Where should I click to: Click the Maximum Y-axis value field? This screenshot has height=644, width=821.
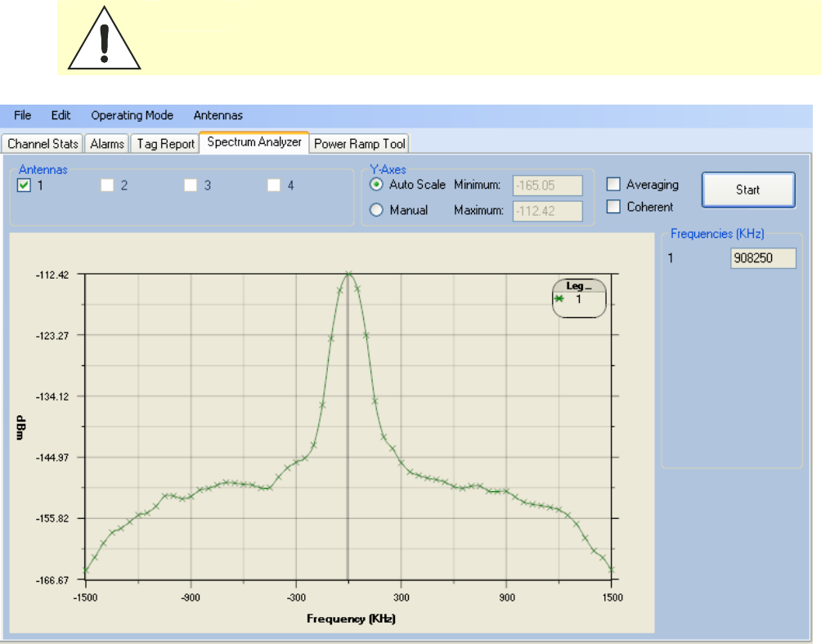(x=547, y=211)
